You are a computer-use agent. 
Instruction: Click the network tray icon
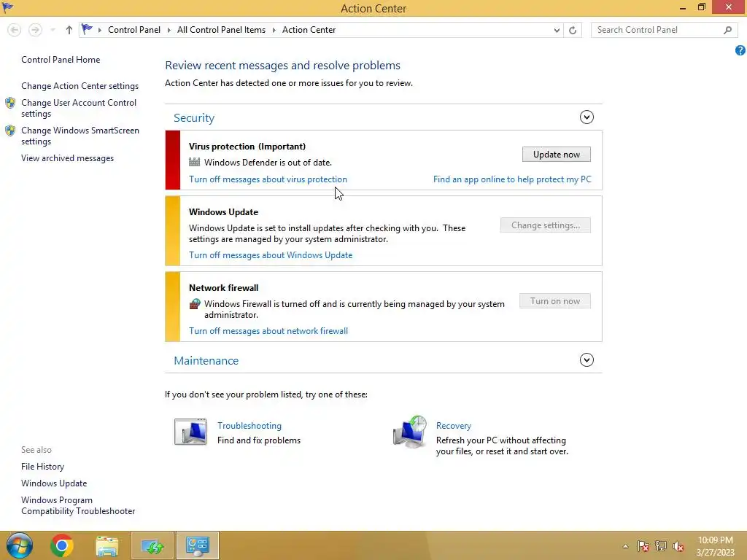click(x=661, y=546)
